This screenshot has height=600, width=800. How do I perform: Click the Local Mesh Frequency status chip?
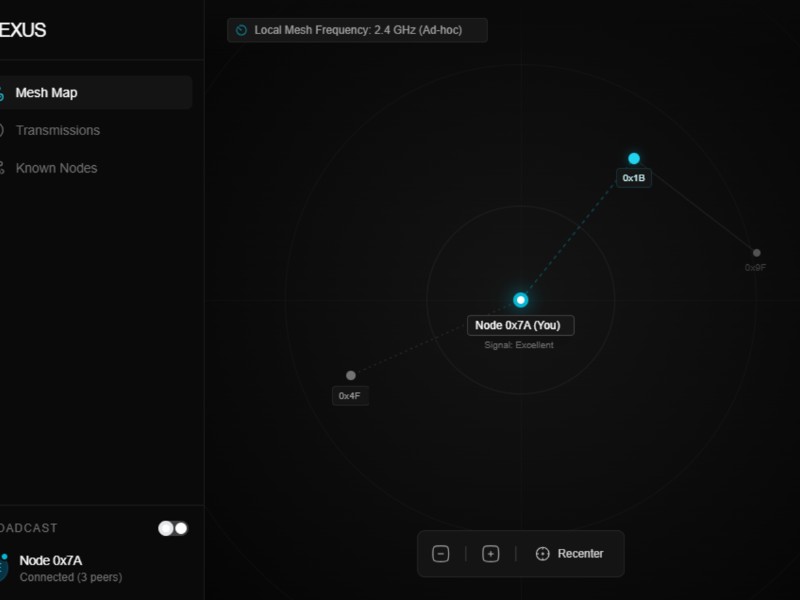[x=357, y=30]
